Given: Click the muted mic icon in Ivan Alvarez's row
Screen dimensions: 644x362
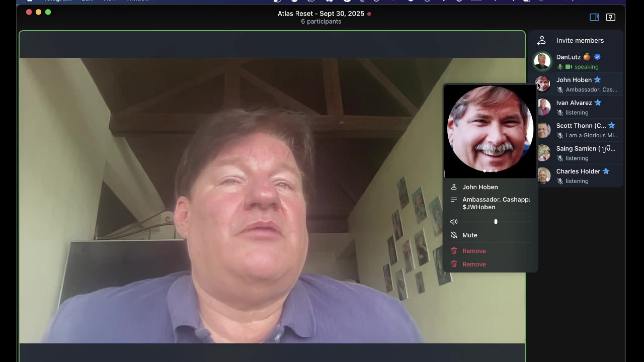Looking at the screenshot, I should tap(560, 113).
